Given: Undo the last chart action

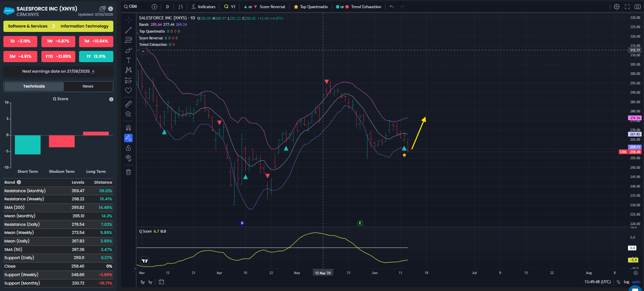Looking at the screenshot, I should (x=392, y=7).
